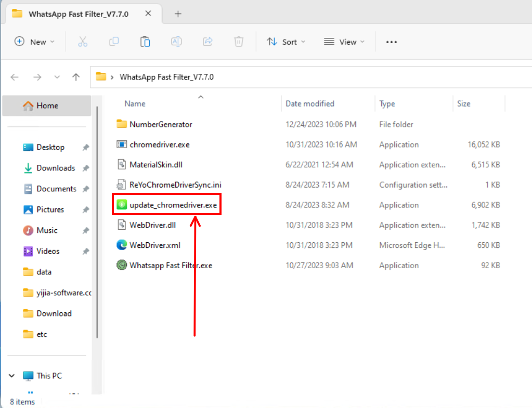532x408 pixels.
Task: Open the New dropdown menu
Action: coord(34,42)
